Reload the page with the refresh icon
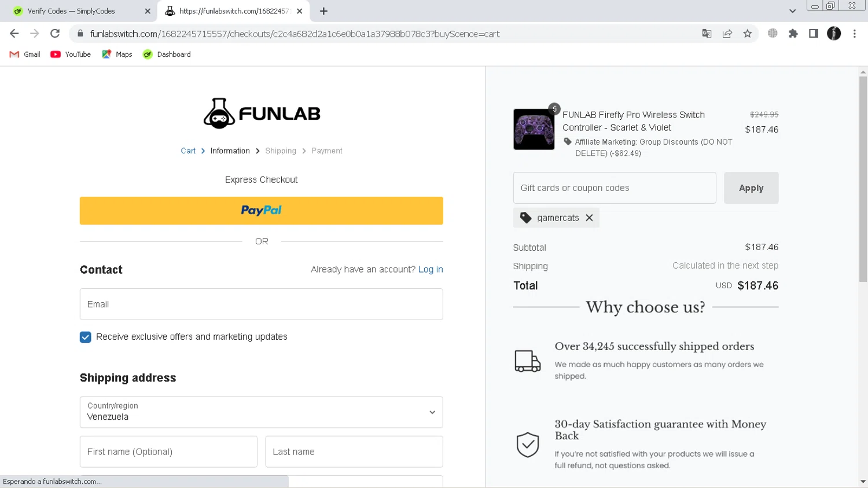868x488 pixels. (55, 34)
